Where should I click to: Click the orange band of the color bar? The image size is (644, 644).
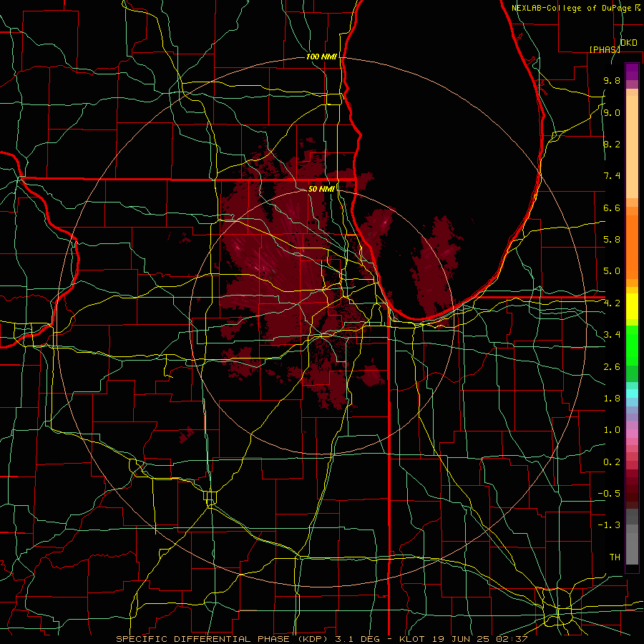click(632, 246)
